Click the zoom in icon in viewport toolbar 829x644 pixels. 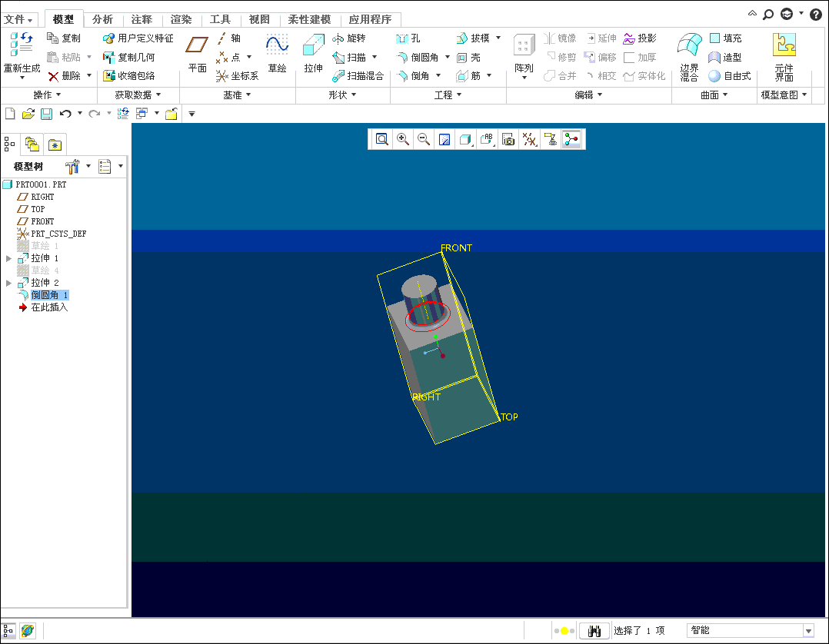pos(402,139)
